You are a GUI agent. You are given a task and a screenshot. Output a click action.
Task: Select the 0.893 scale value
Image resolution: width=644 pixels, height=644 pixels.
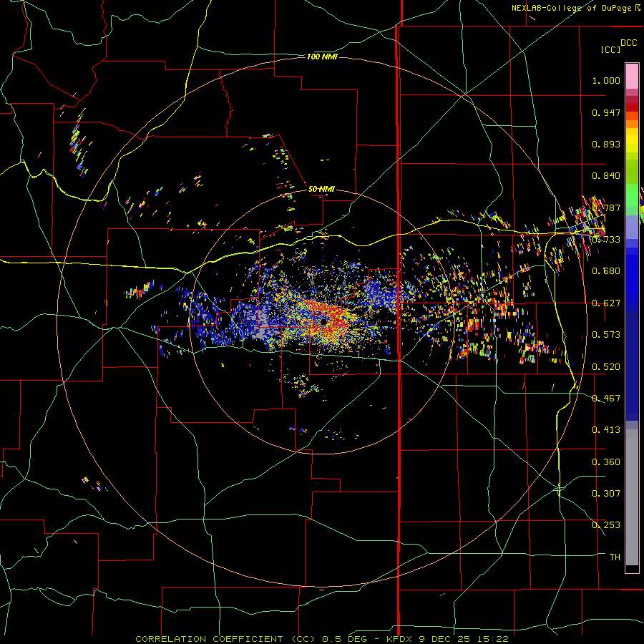(x=606, y=144)
